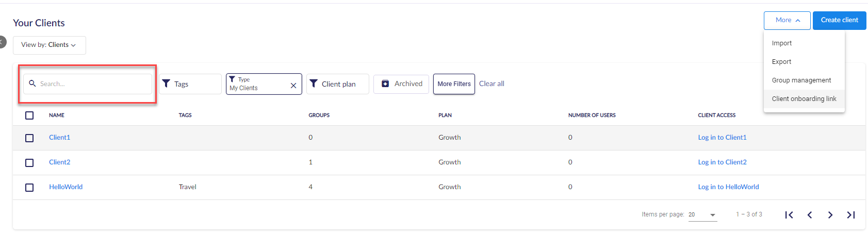Click Log in to Client1
Viewport: 868px width, 234px height.
coord(722,138)
